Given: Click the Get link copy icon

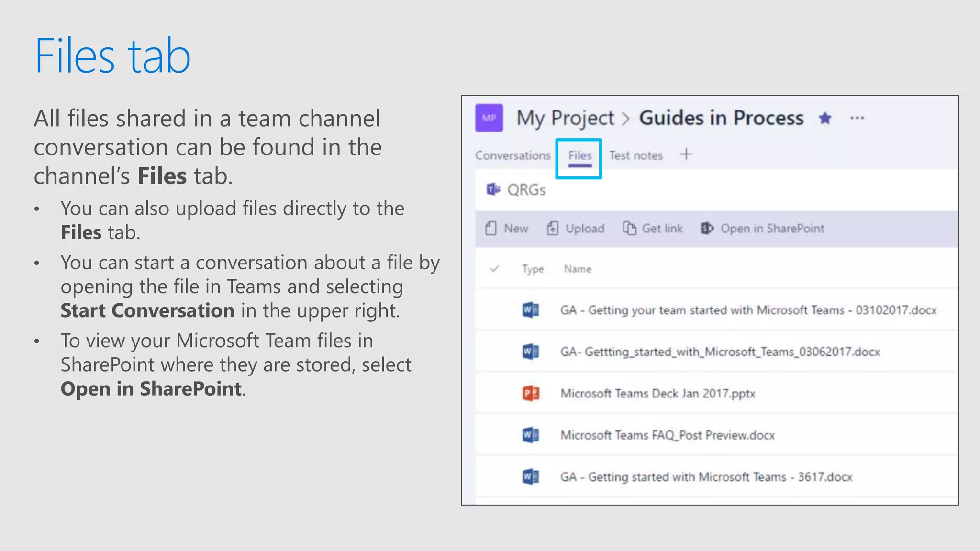Looking at the screenshot, I should (629, 228).
